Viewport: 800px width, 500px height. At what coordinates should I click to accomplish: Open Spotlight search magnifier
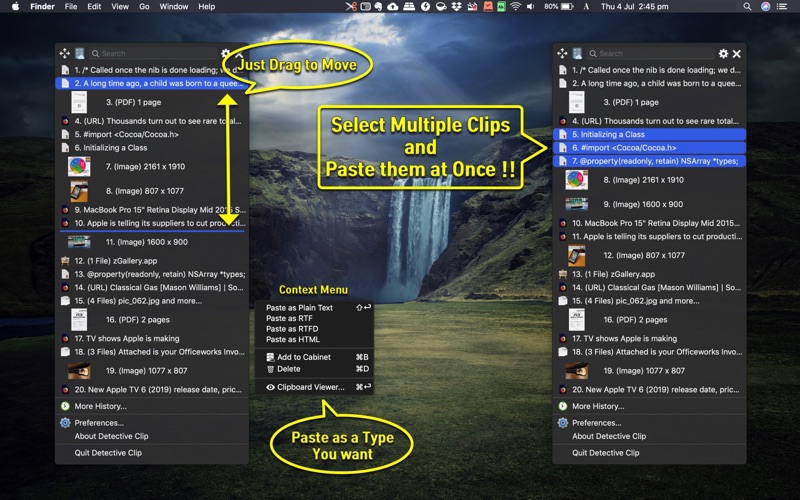(x=747, y=7)
